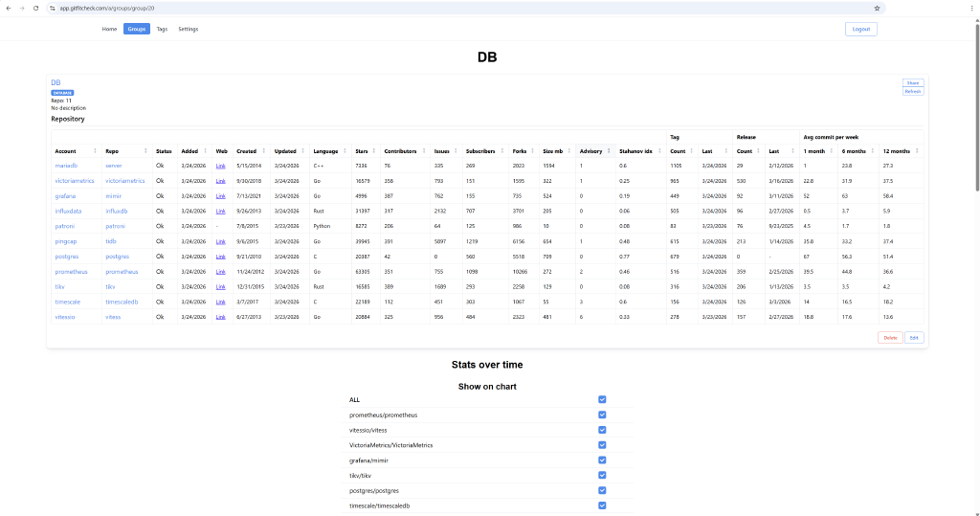
Task: Open the vitess repo link
Action: coord(113,317)
